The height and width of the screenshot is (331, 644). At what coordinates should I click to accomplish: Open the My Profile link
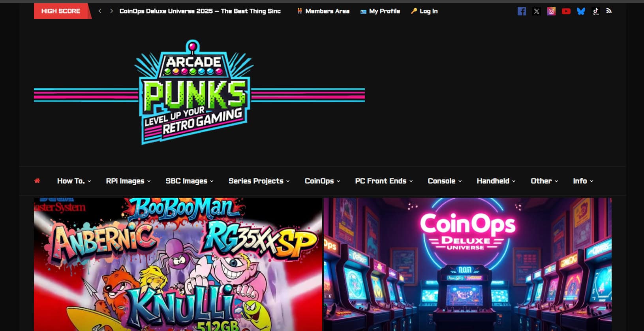tap(380, 11)
